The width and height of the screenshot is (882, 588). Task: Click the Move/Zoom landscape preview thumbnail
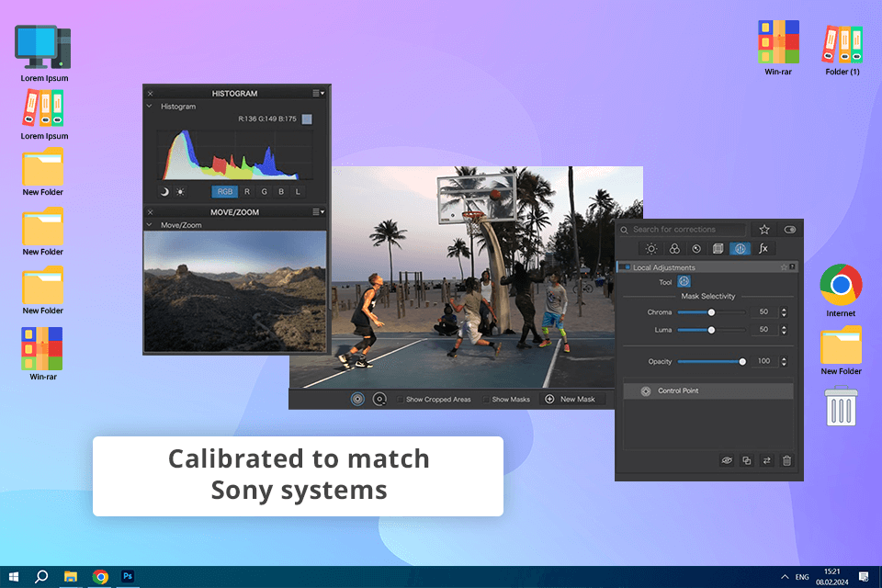tap(235, 291)
